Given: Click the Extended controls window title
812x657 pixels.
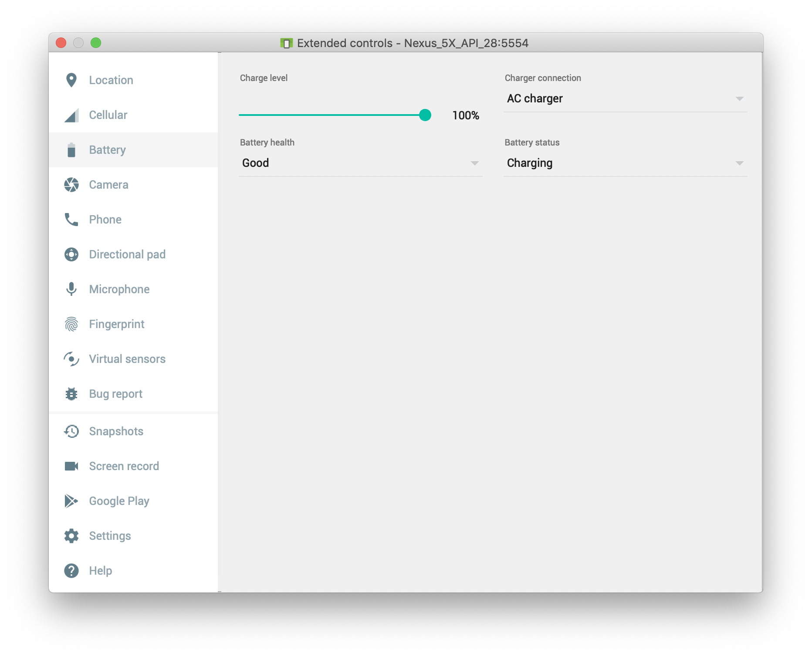Looking at the screenshot, I should 413,43.
